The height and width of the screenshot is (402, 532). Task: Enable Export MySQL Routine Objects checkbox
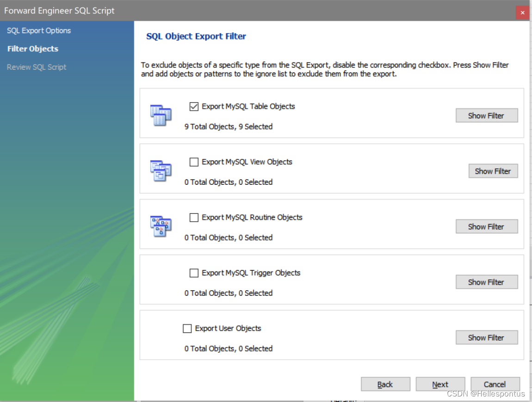tap(194, 218)
